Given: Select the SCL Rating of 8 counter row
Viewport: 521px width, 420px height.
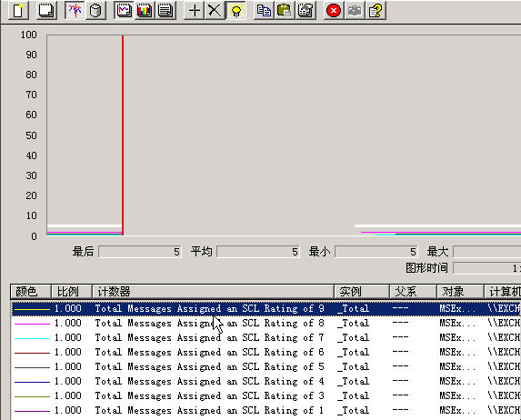Looking at the screenshot, I should (266, 323).
